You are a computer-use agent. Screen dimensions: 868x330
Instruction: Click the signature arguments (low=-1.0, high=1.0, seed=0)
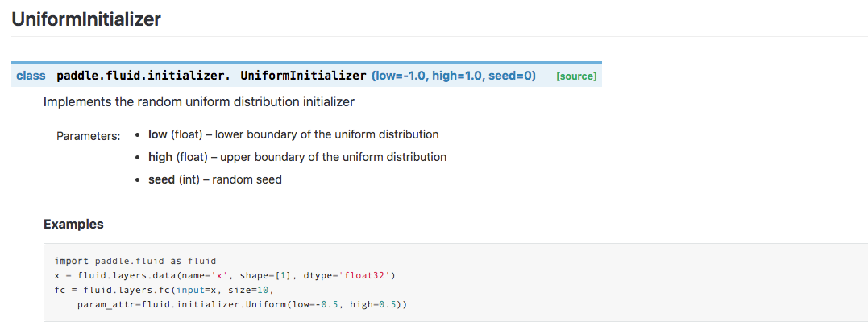coord(454,76)
